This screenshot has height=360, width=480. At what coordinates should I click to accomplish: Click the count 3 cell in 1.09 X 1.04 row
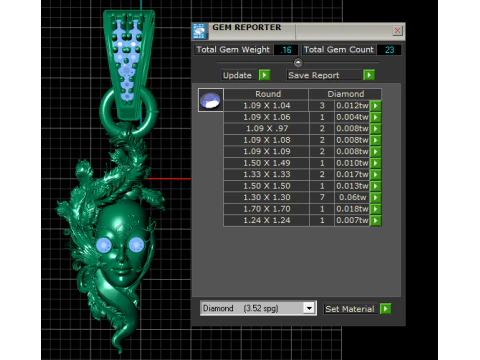(322, 106)
